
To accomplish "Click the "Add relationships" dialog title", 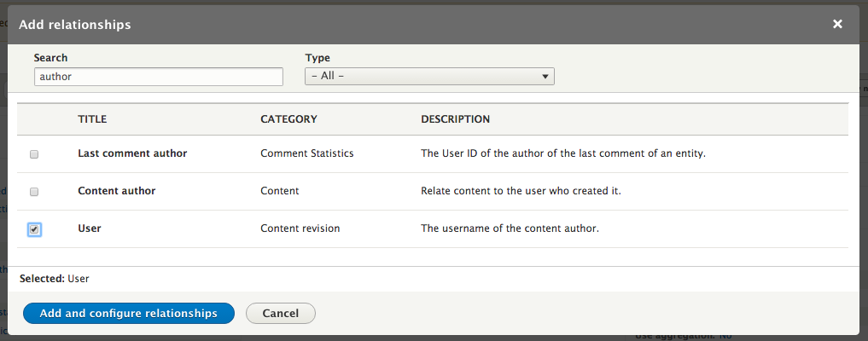I will pos(75,25).
